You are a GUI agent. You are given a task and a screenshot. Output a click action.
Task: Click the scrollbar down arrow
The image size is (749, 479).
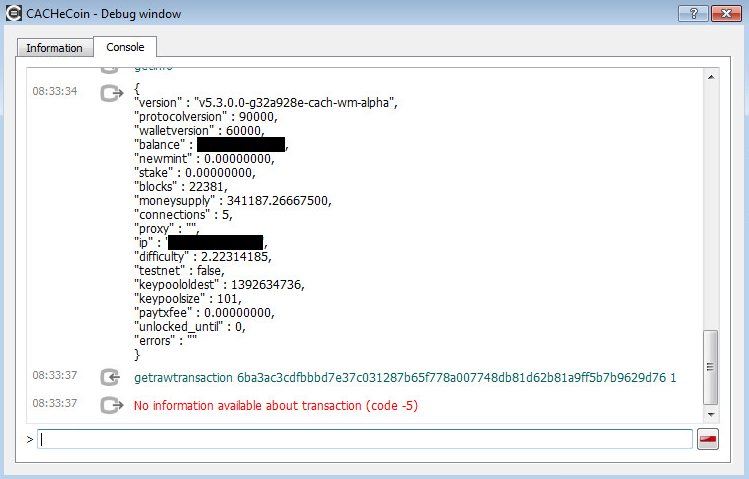tap(711, 415)
